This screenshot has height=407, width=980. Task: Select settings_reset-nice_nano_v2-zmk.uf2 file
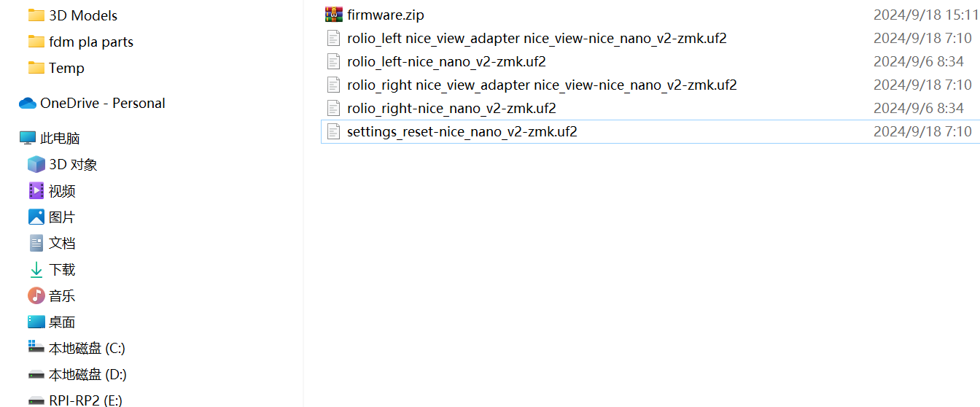pos(462,131)
